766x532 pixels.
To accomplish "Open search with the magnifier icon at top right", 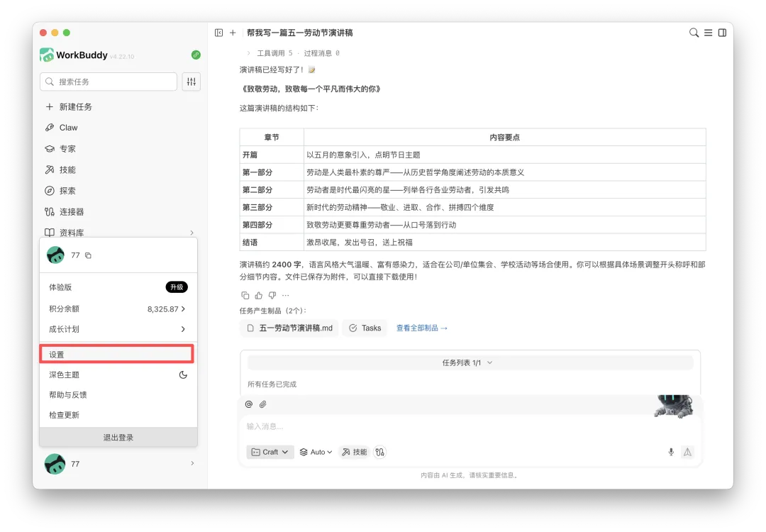I will [x=694, y=33].
